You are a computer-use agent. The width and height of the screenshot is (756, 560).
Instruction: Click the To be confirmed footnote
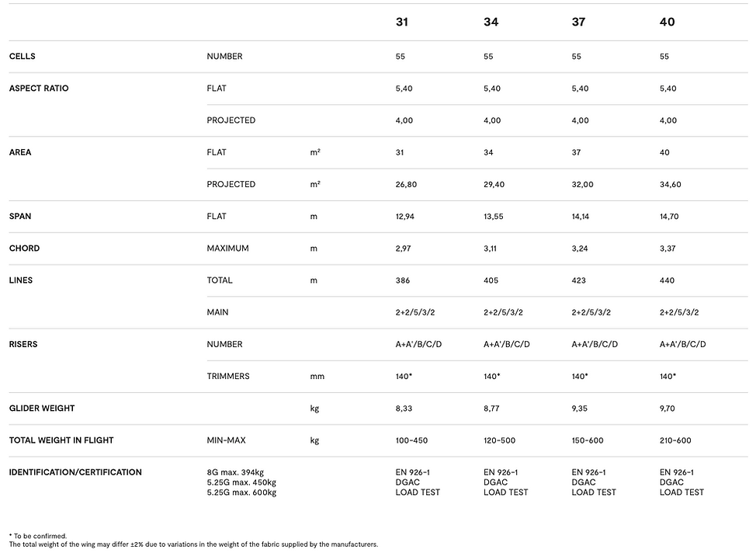pos(38,536)
